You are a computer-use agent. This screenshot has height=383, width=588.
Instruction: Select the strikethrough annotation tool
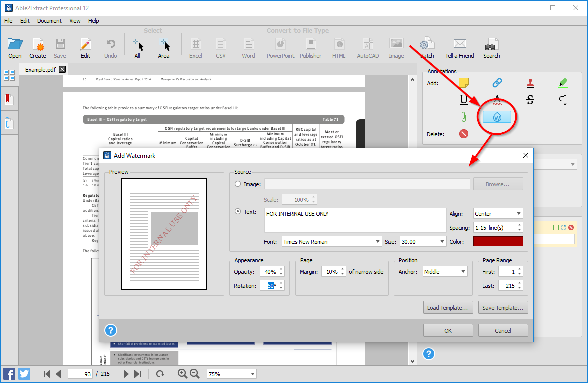point(530,99)
